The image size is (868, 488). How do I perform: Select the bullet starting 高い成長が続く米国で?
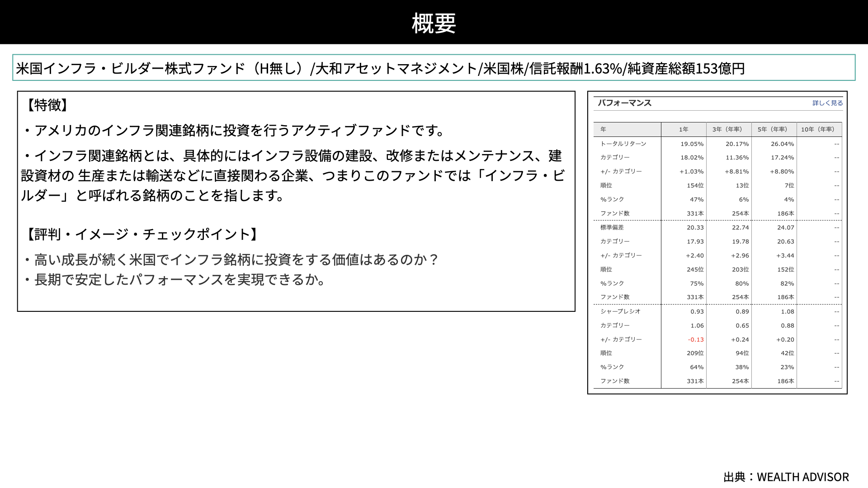231,260
